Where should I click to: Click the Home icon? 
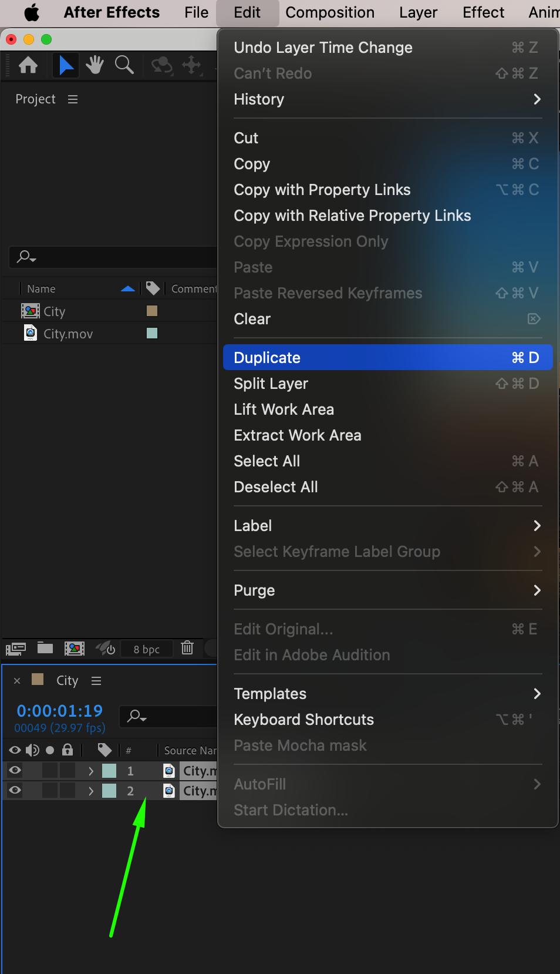pyautogui.click(x=28, y=65)
